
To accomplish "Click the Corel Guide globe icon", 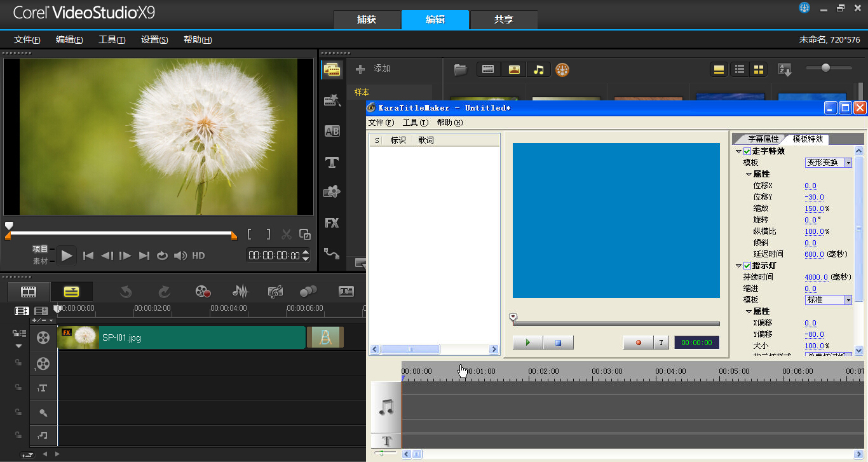I will coord(804,8).
